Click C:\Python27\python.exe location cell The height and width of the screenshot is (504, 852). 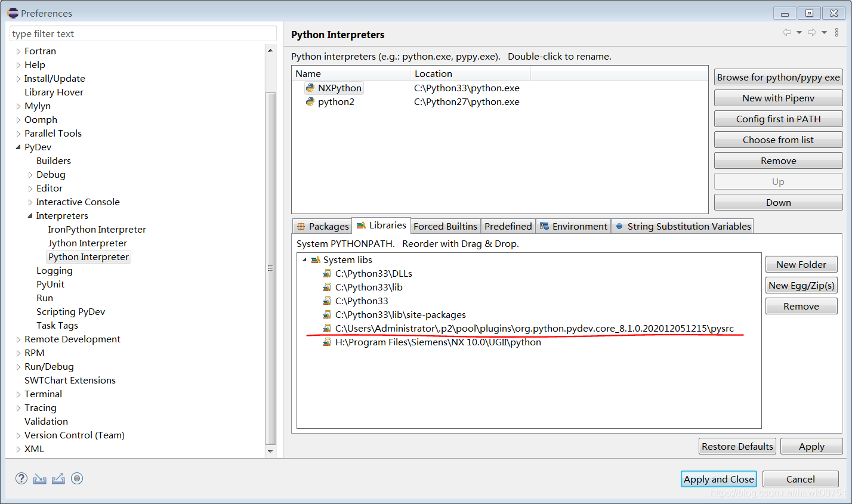pyautogui.click(x=467, y=102)
